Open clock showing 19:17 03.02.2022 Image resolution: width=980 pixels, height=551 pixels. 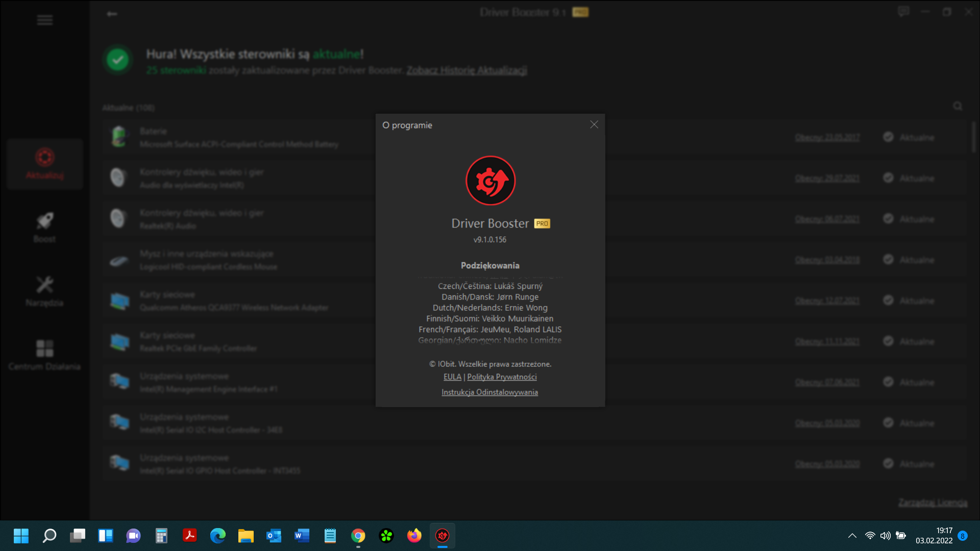[x=934, y=536]
